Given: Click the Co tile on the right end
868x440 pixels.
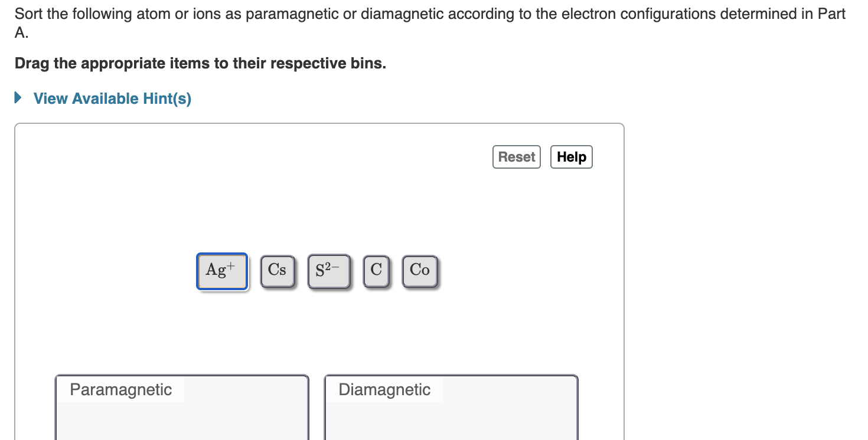Looking at the screenshot, I should tap(420, 271).
